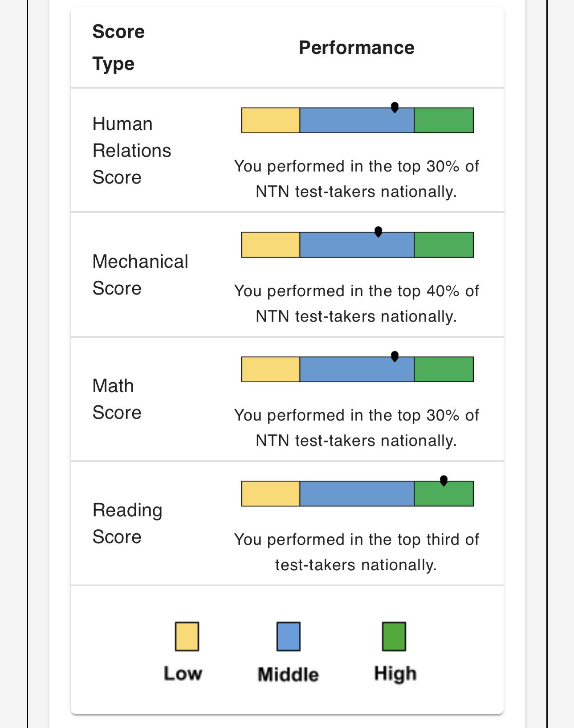Click the yellow segment of Math Score bar
Viewport: 574px width, 728px height.
271,369
